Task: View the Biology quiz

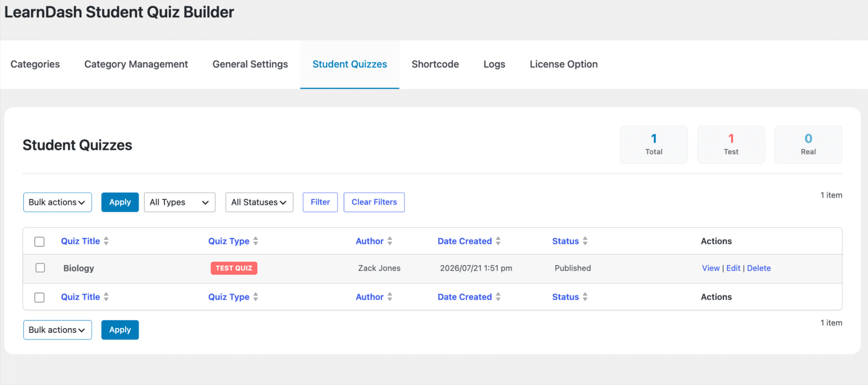Action: 711,268
